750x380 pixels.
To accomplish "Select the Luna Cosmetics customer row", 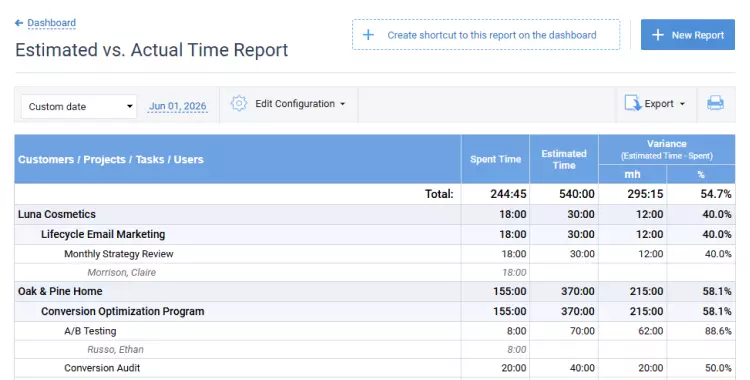I will pyautogui.click(x=375, y=214).
